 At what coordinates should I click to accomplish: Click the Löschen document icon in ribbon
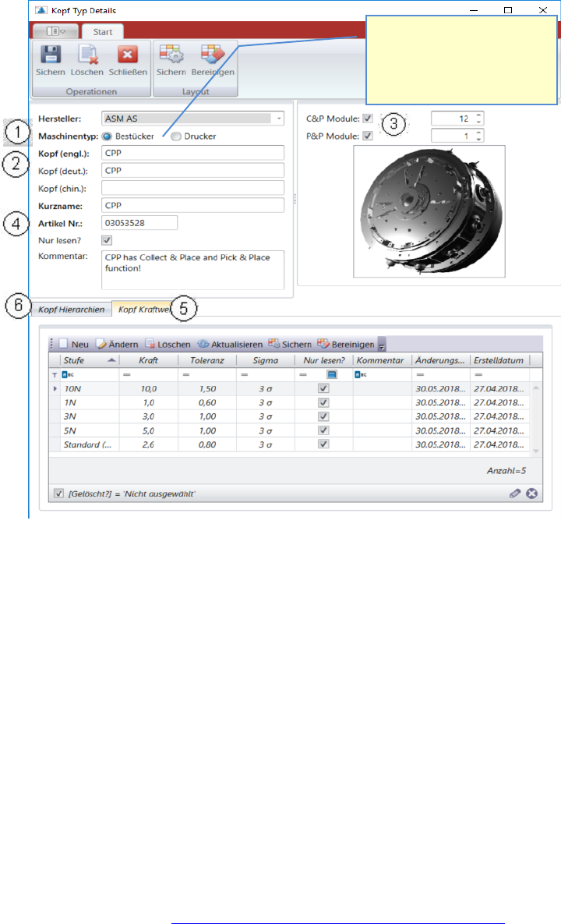click(87, 55)
